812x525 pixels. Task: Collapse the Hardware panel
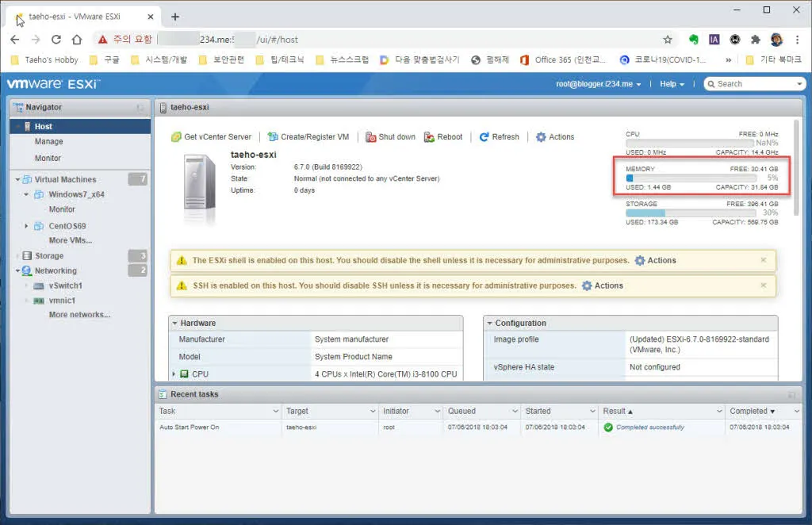[176, 323]
